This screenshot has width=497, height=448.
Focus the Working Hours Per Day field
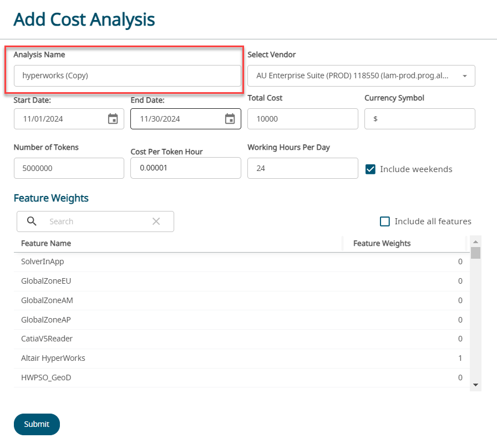pos(302,168)
